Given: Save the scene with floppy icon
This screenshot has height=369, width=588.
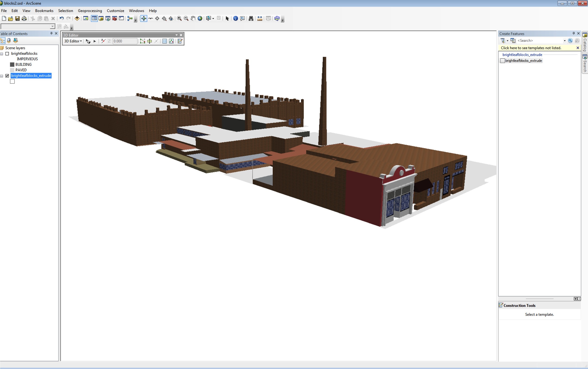Looking at the screenshot, I should click(x=17, y=19).
